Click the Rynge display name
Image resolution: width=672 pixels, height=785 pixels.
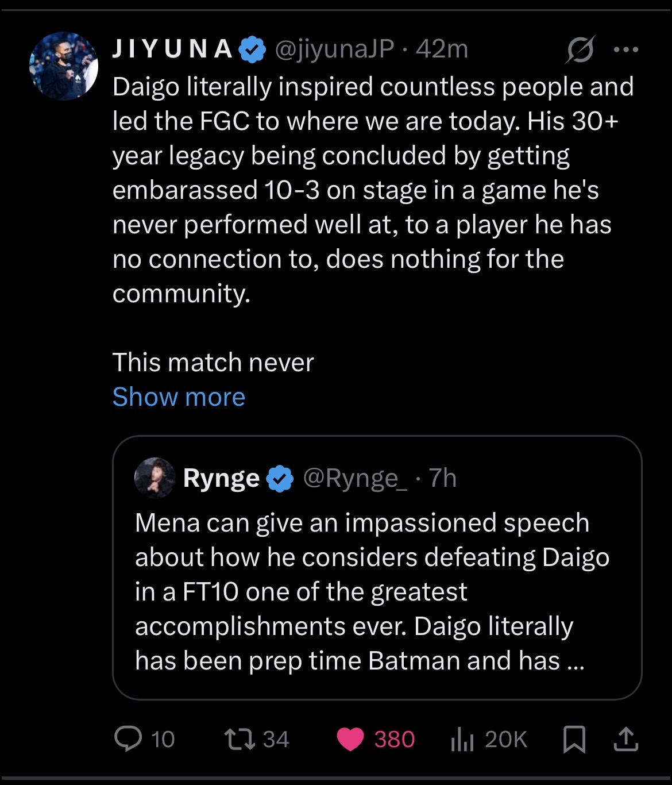(221, 478)
